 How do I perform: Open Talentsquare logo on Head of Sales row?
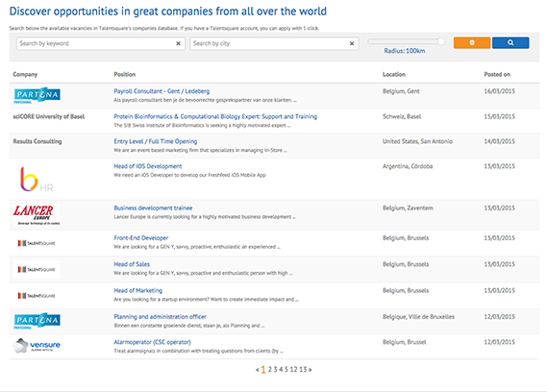[37, 269]
